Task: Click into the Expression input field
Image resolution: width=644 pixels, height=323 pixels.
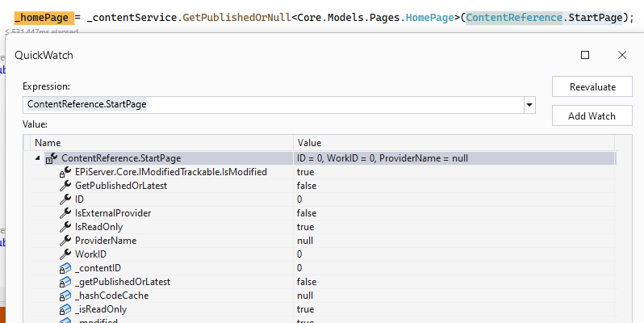Action: [273, 104]
